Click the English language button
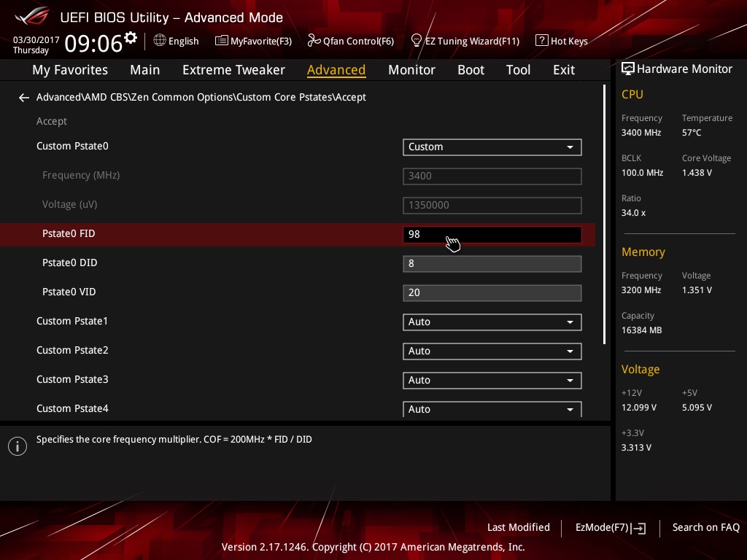 tap(177, 41)
